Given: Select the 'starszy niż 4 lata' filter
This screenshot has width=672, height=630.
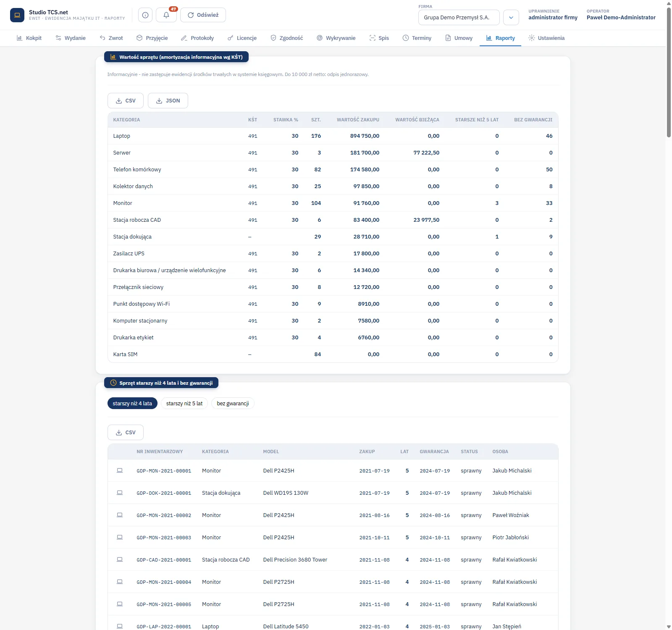Looking at the screenshot, I should pyautogui.click(x=132, y=404).
